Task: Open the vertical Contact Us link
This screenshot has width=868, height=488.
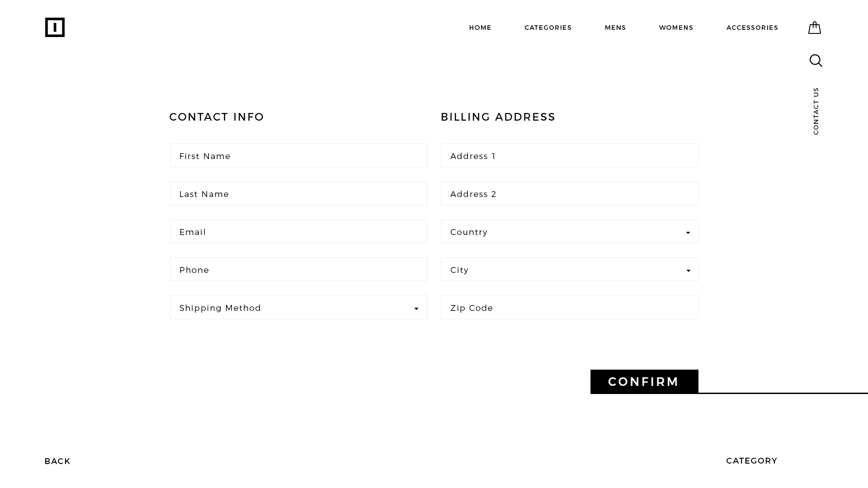Action: [816, 111]
